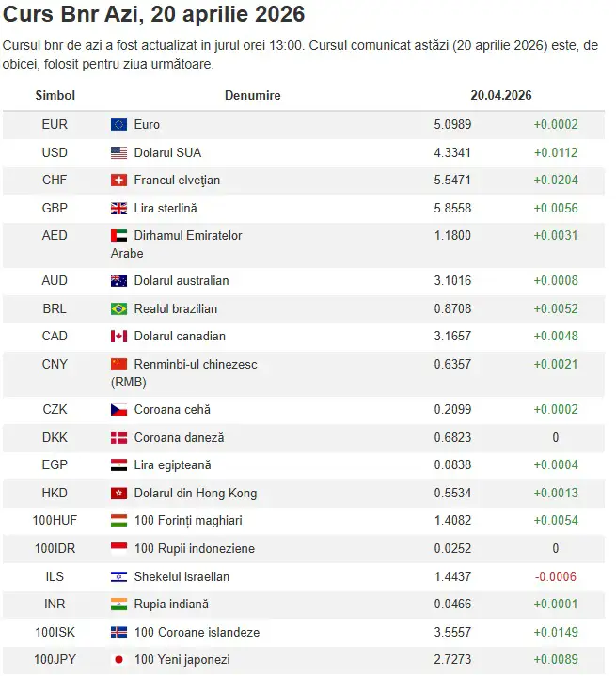
Task: Click the United States flag icon
Action: [x=118, y=152]
